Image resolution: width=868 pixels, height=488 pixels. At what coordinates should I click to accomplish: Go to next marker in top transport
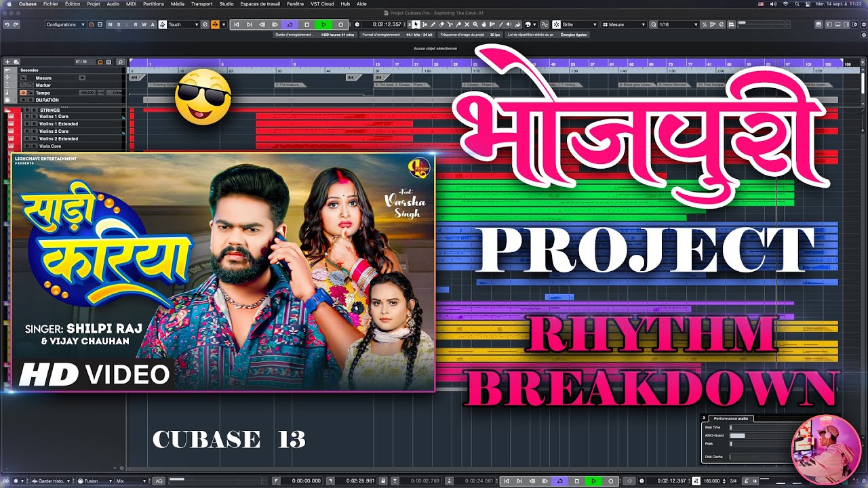250,24
